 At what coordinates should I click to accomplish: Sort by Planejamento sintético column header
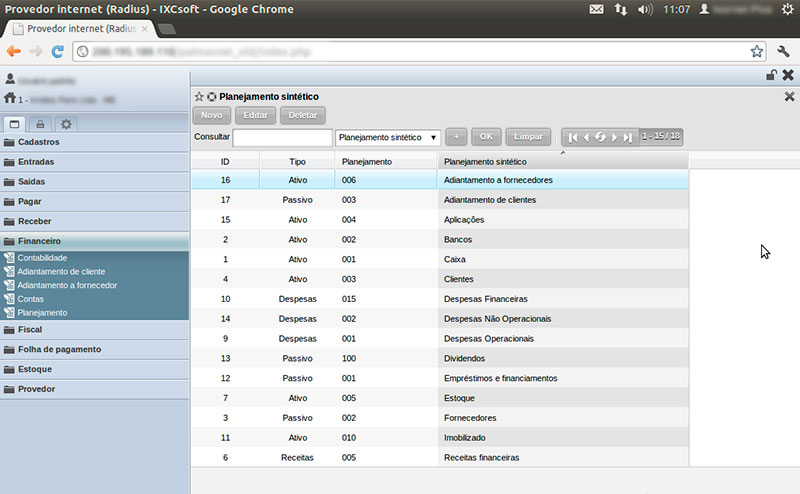pos(563,162)
